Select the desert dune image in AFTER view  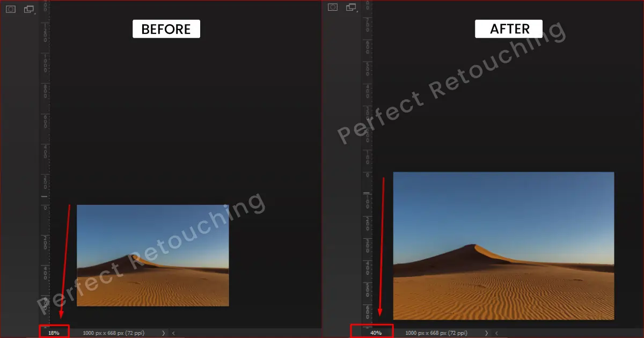coord(503,246)
